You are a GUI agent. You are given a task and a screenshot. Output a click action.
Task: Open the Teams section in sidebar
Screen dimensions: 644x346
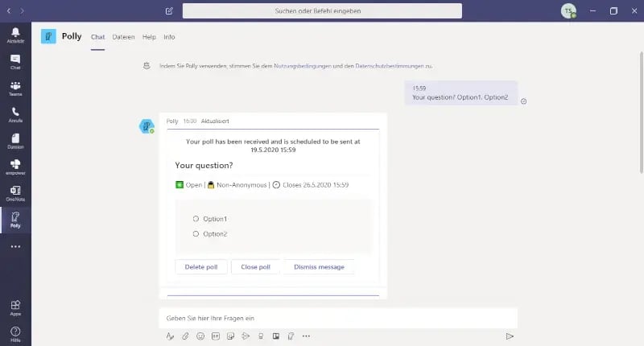click(x=15, y=89)
